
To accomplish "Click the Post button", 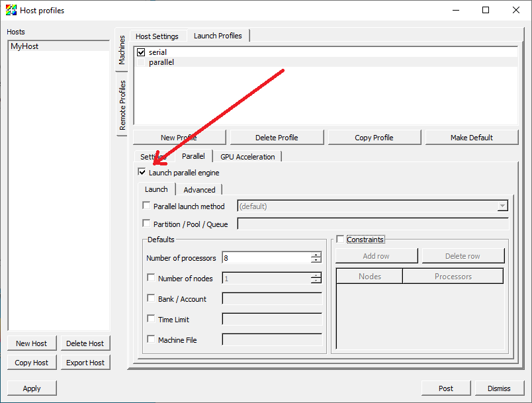I will pos(446,388).
